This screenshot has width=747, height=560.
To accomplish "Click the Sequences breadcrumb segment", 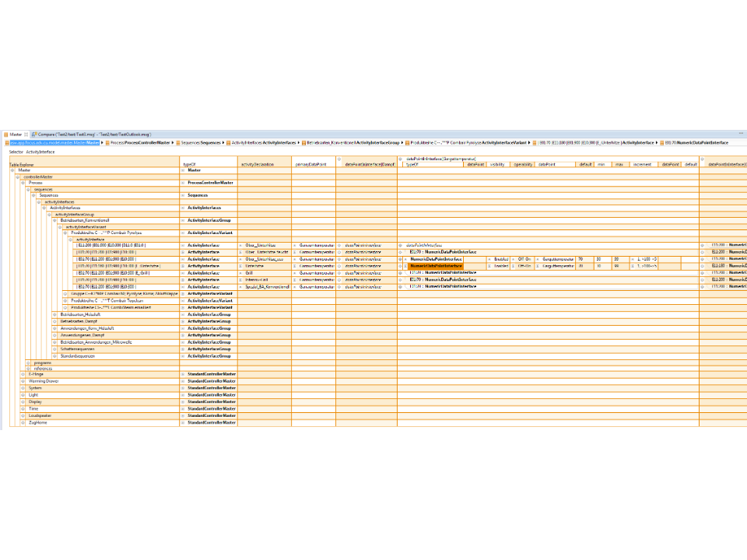I will (x=201, y=143).
